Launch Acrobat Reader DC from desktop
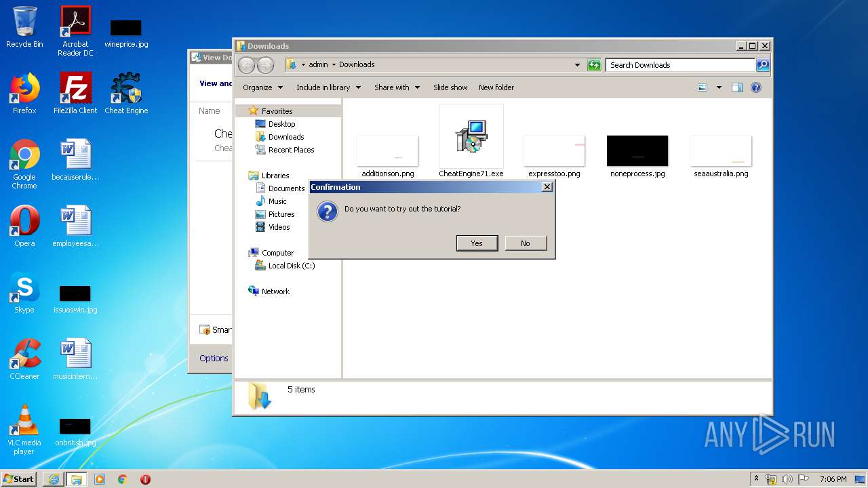The width and height of the screenshot is (868, 488). click(x=75, y=30)
